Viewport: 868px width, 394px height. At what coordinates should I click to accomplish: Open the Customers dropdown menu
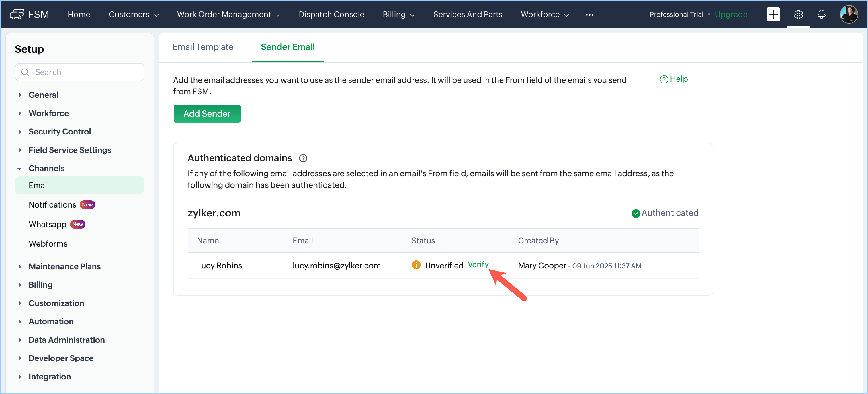point(133,15)
